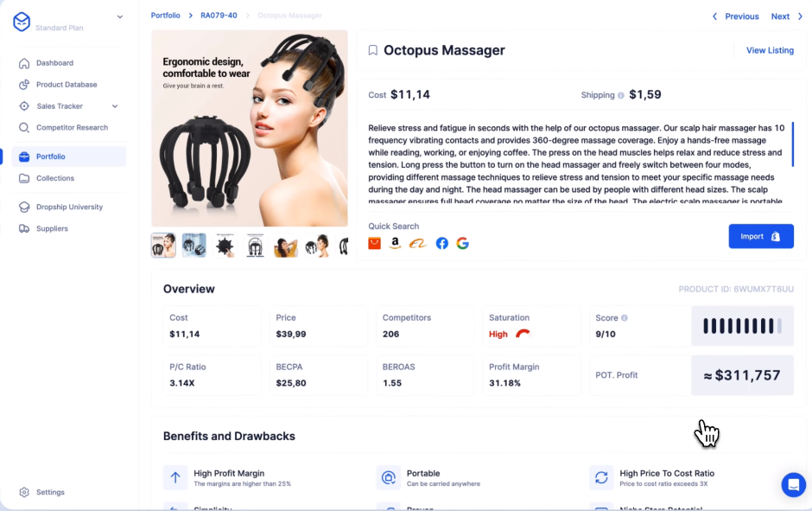812x511 pixels.
Task: Open the View Listing link
Action: pos(770,50)
